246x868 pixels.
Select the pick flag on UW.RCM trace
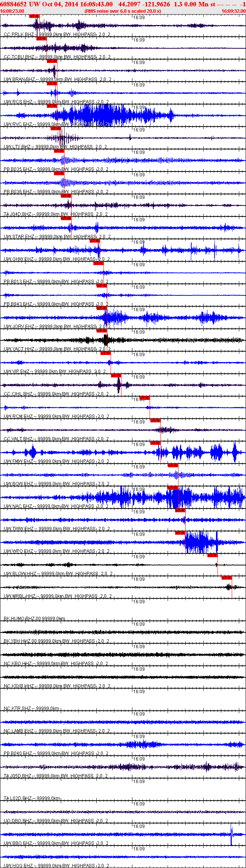tap(144, 398)
